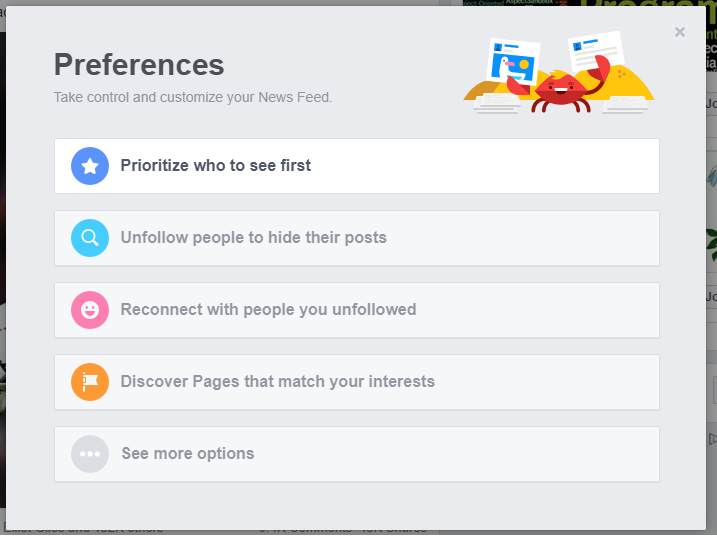
Task: Close the Preferences dialog with the X
Action: 680,32
